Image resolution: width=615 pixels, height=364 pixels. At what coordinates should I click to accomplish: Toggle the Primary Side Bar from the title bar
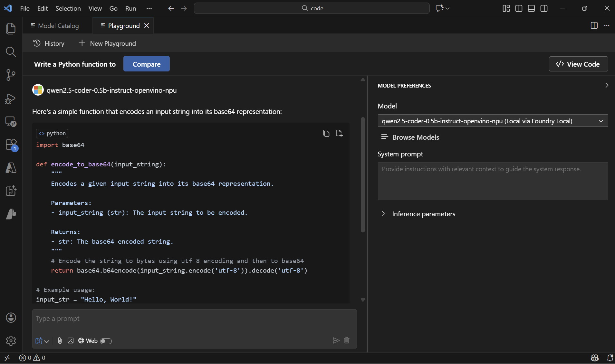519,8
